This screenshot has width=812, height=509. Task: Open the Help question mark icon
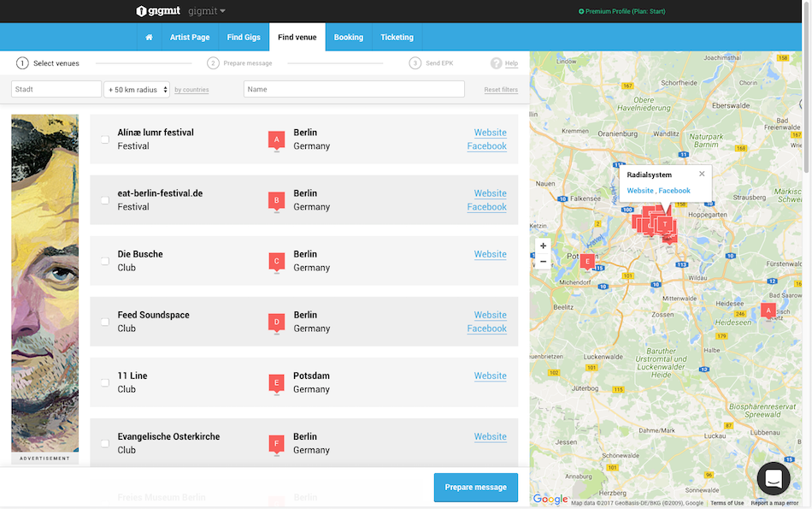pos(496,63)
